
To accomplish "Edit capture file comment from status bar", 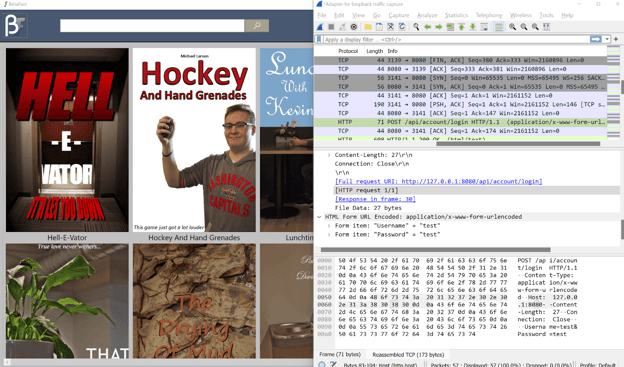I will (x=333, y=364).
